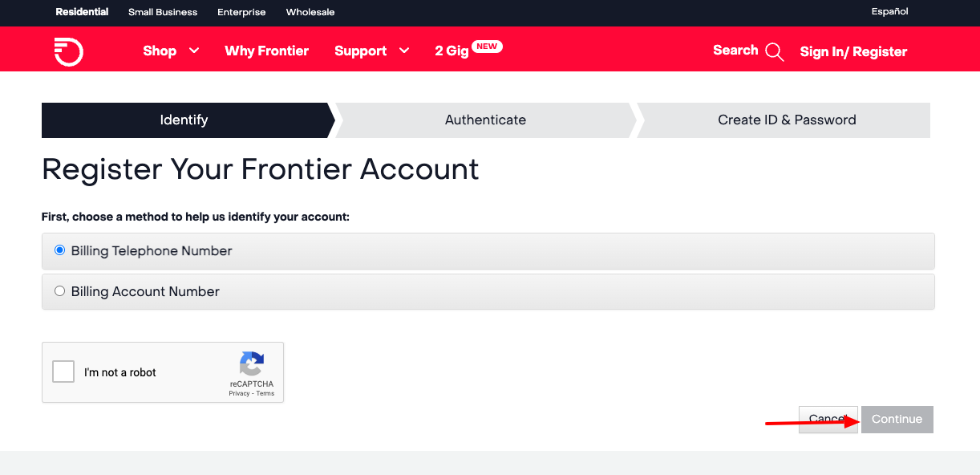Expand the Shop chevron arrow
Viewport: 980px width, 475px height.
click(193, 51)
